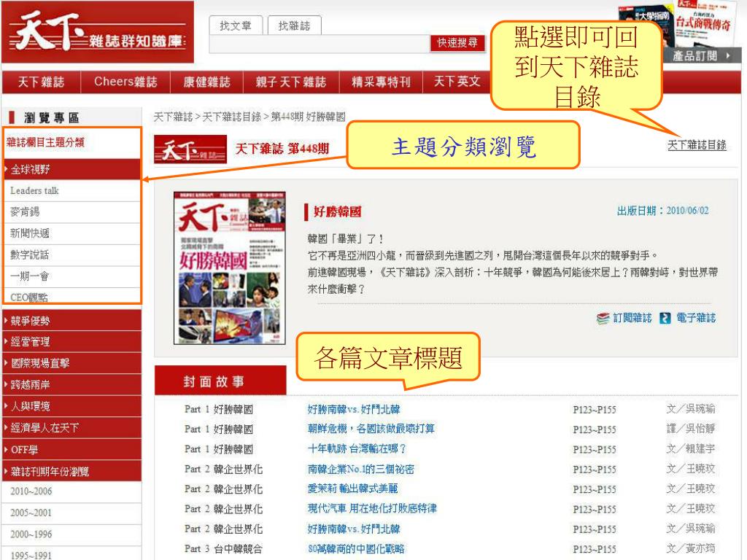This screenshot has width=747, height=560.
Task: Open the 好勝韓國 magazine cover thumbnail
Action: coord(230,268)
